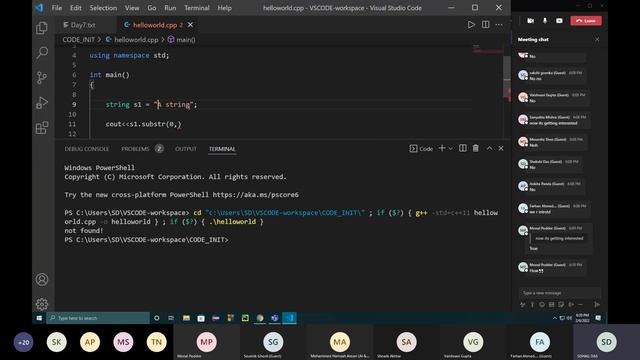Screen dimensions: 640x360
Task: Open the Extensions view
Action: pyautogui.click(x=42, y=127)
